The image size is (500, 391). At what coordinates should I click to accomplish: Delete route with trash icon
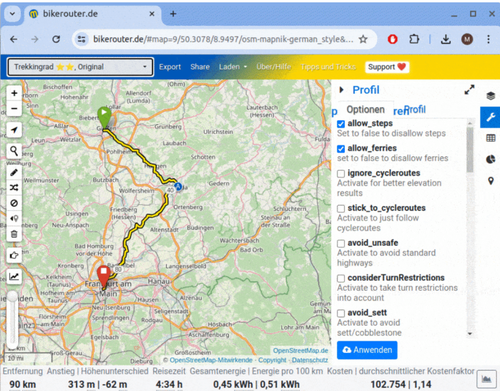pos(14,234)
